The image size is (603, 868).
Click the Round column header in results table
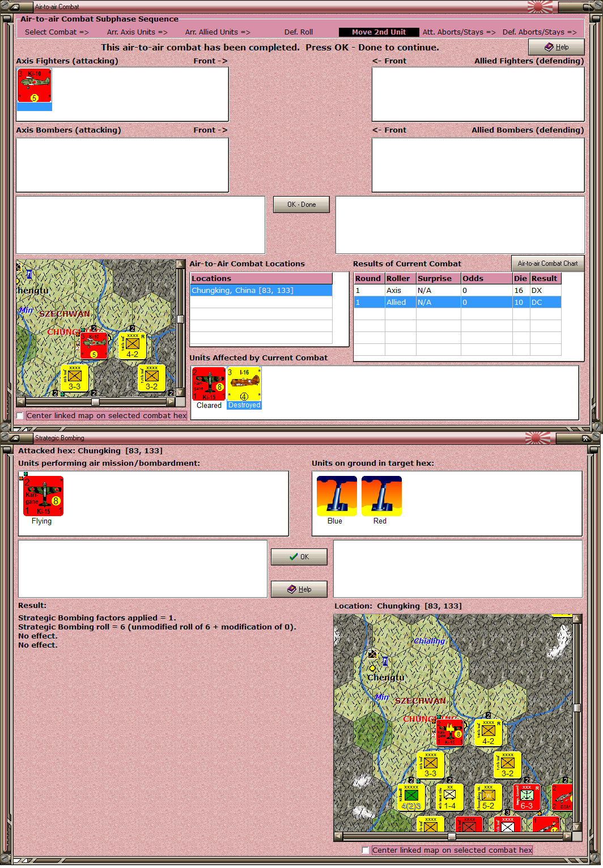(369, 279)
